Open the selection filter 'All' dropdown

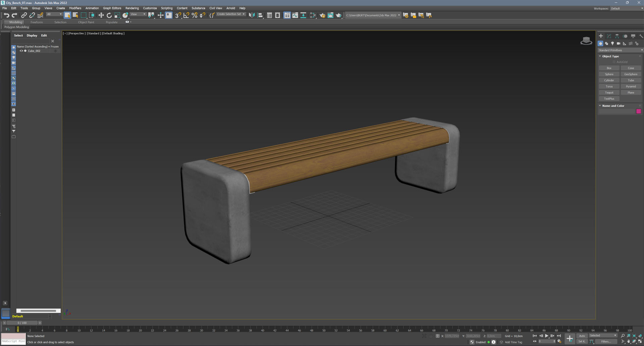click(54, 14)
